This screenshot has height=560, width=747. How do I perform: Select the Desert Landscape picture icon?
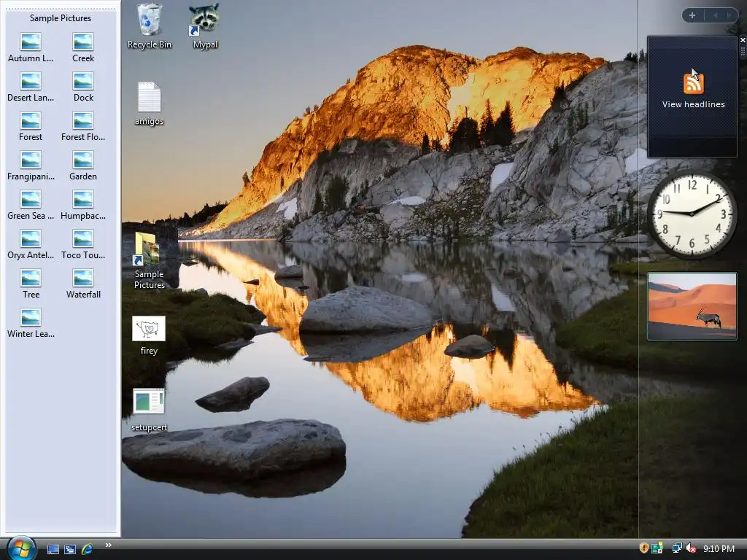click(x=31, y=87)
